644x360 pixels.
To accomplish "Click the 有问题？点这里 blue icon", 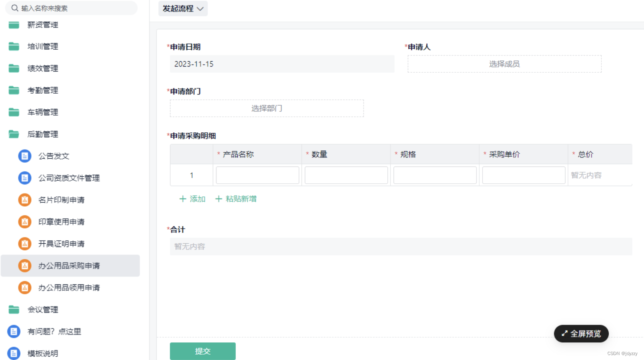I will click(14, 331).
